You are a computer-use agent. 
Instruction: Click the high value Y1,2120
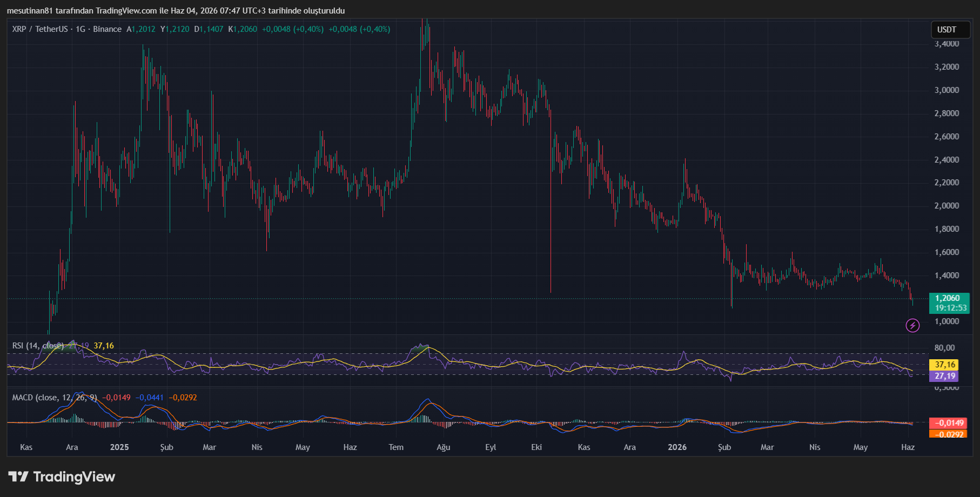click(x=175, y=29)
